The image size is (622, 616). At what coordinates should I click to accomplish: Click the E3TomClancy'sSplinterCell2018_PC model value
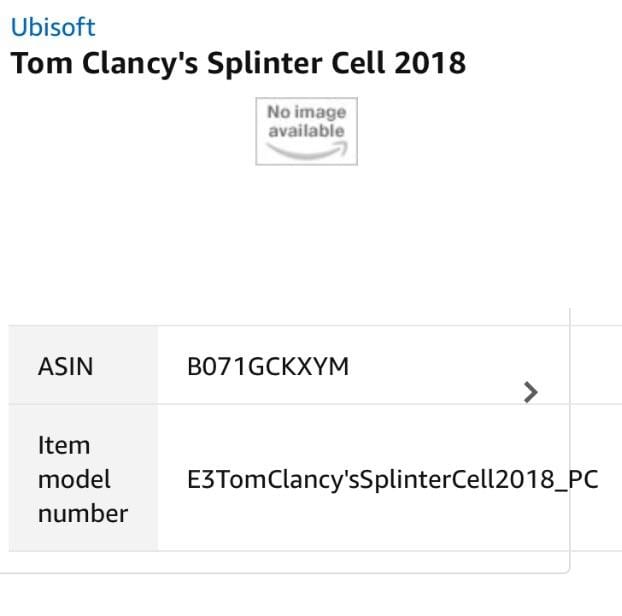pyautogui.click(x=392, y=479)
